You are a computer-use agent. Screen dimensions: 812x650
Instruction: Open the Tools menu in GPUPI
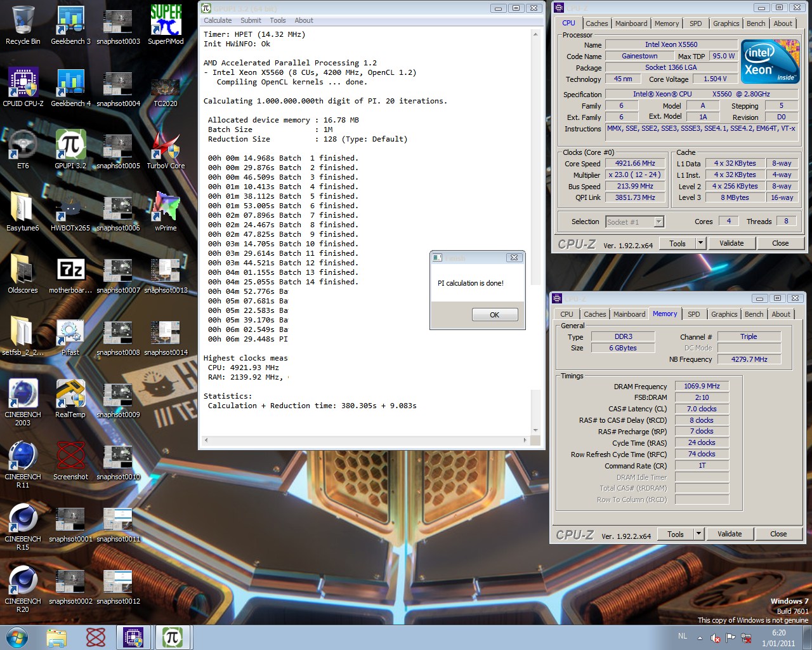pyautogui.click(x=278, y=20)
